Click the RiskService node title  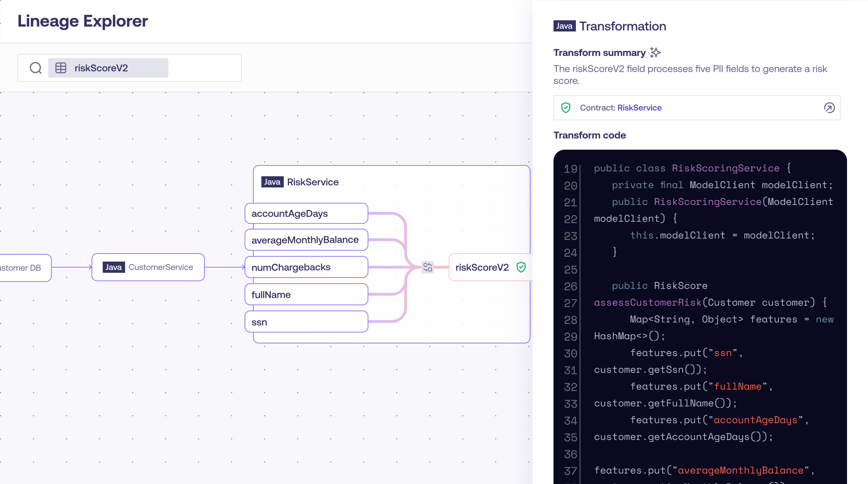[313, 182]
